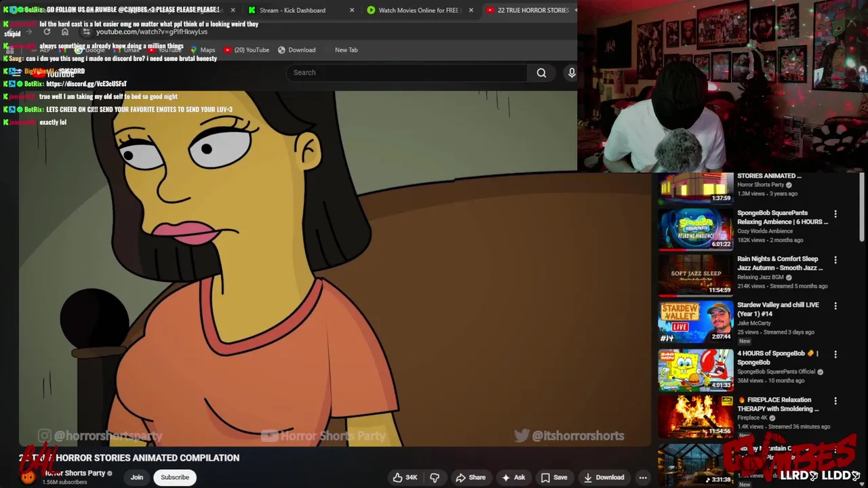Click the YouTube search magnifier icon
Viewport: 868px width, 488px height.
(541, 73)
